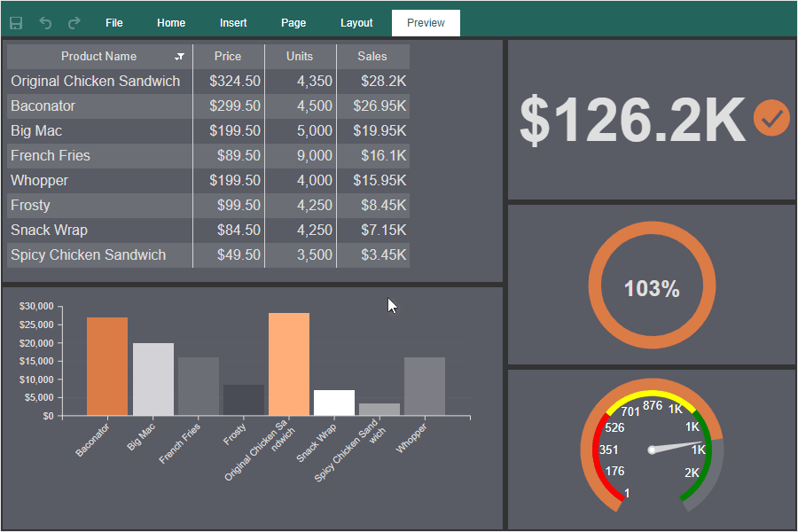Click the gauge needle pivot
This screenshot has height=532, width=798.
pyautogui.click(x=652, y=450)
